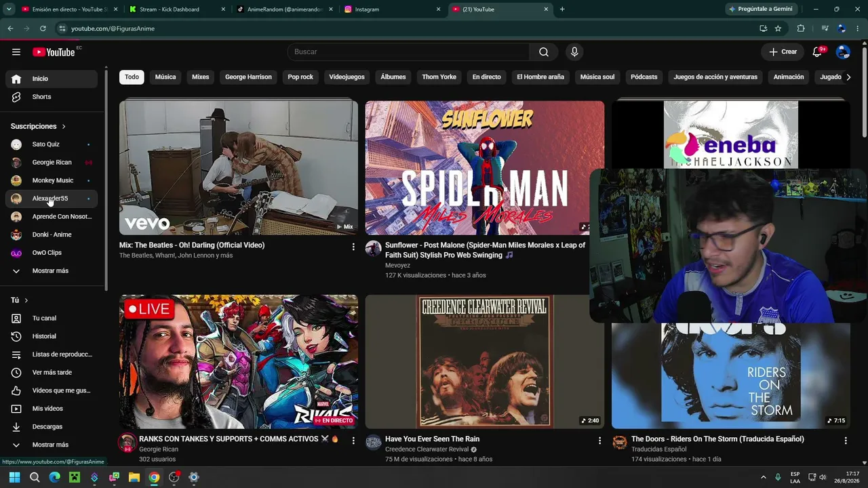Reload the page in Chrome
Image resolution: width=868 pixels, height=488 pixels.
(43, 28)
